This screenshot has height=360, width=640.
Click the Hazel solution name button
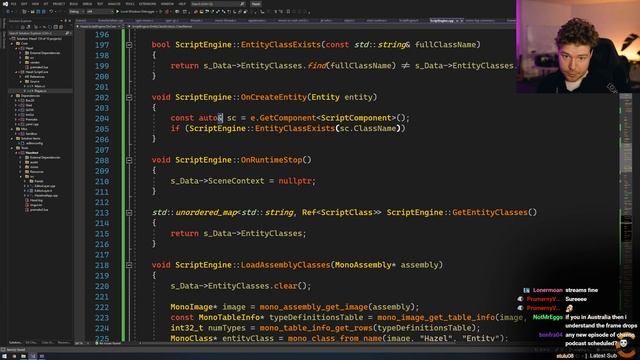tap(256, 4)
